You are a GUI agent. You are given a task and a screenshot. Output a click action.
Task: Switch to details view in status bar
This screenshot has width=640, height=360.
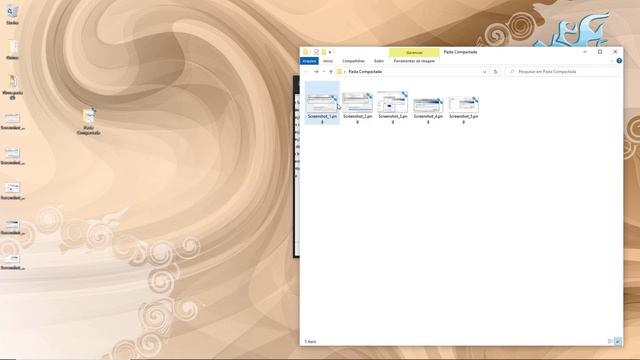(x=611, y=341)
